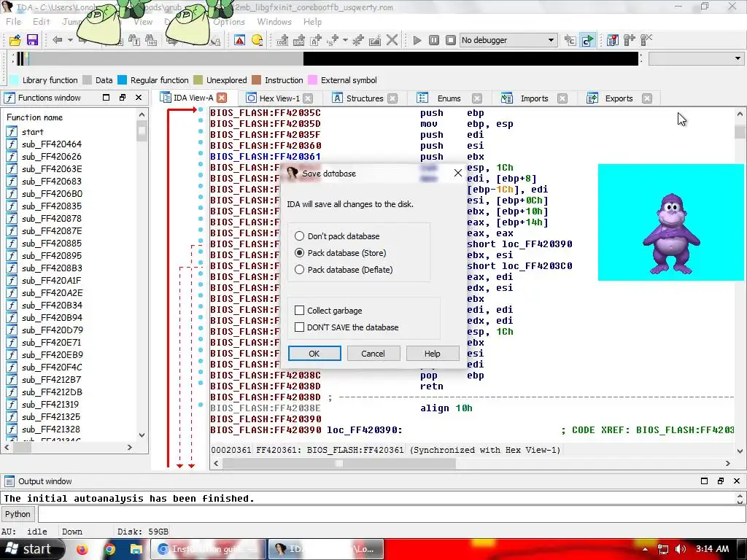
Task: Click the function icon beside sub_FF420464
Action: click(12, 144)
